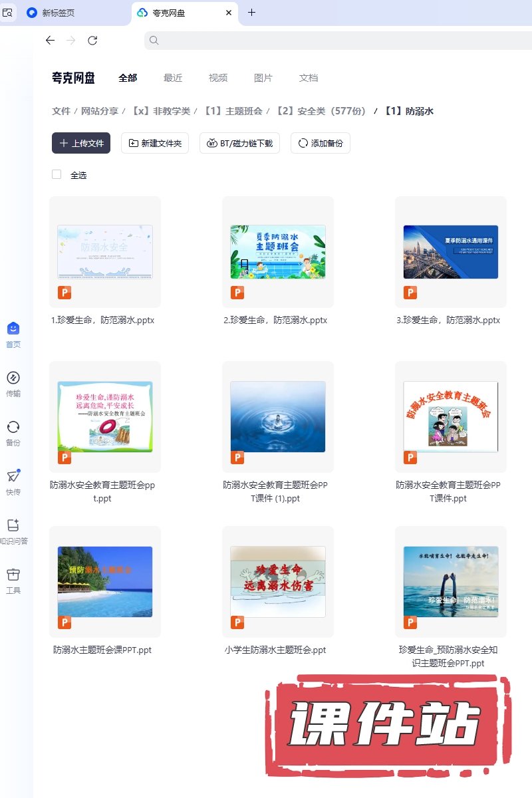Toggle the 全选 select-all checkbox
Viewport: 532px width, 798px height.
point(57,174)
